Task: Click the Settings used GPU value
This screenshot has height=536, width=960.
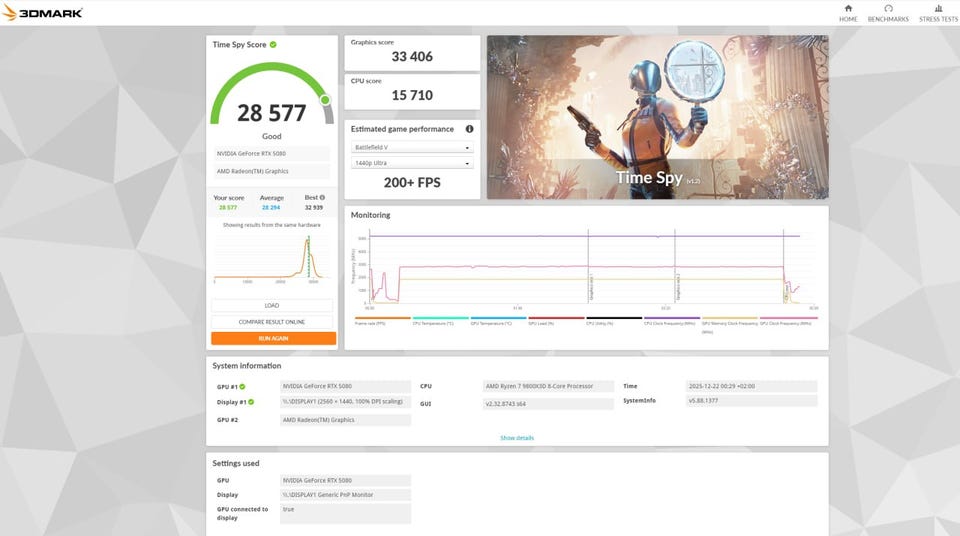Action: [345, 481]
